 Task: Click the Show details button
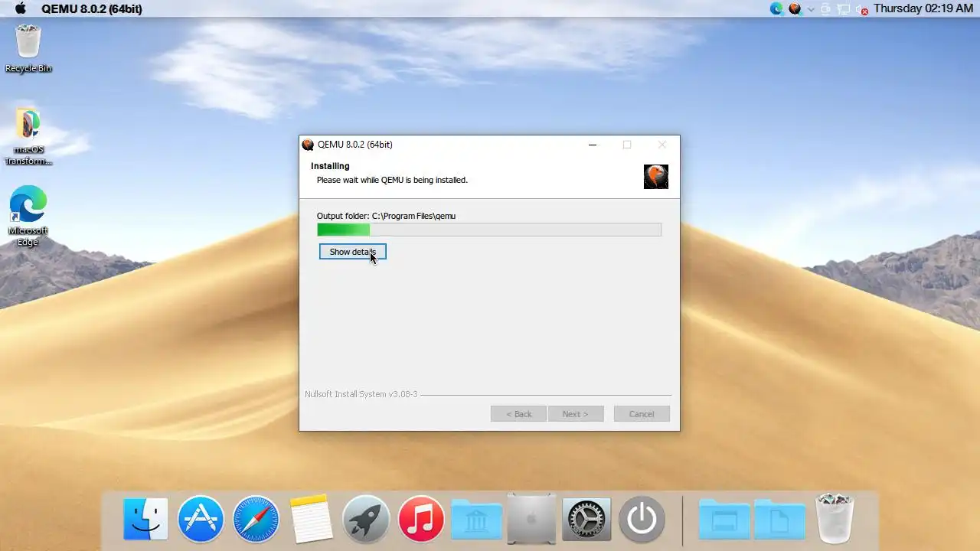point(352,252)
